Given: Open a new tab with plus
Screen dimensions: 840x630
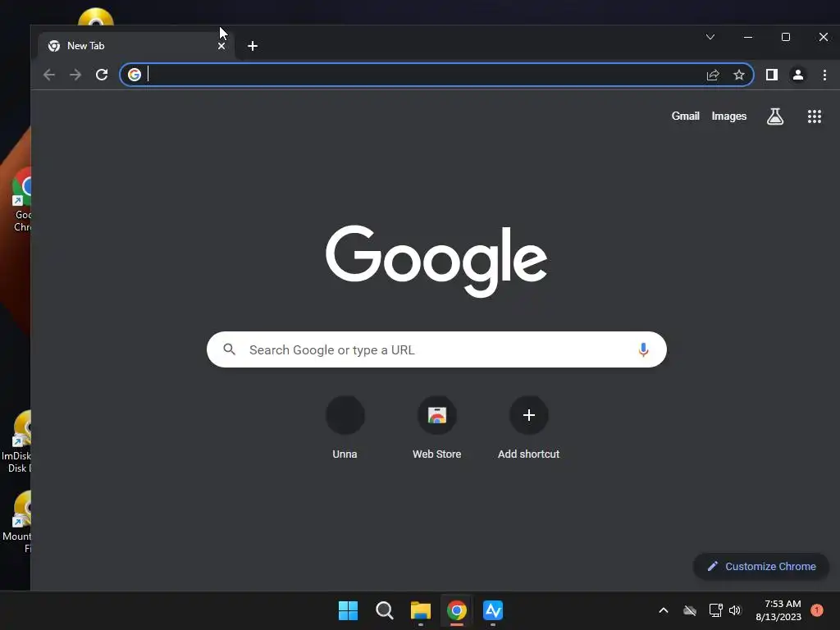Looking at the screenshot, I should tap(253, 46).
